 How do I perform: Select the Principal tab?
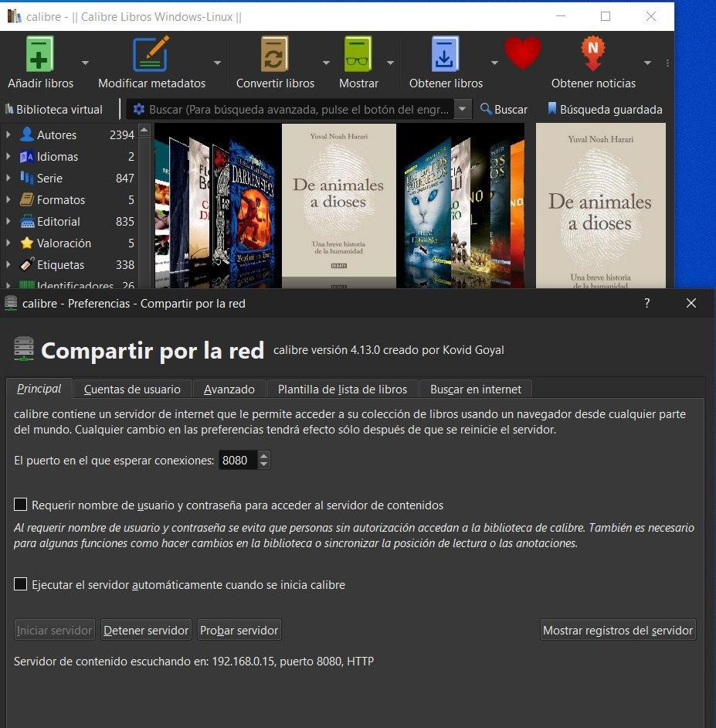pos(39,389)
